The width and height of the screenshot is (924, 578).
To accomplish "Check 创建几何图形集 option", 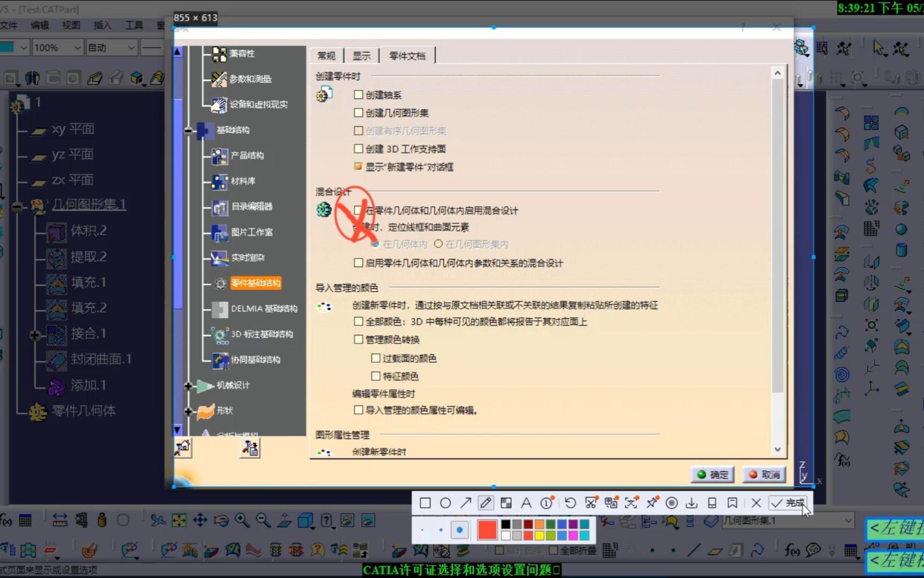I will point(358,112).
